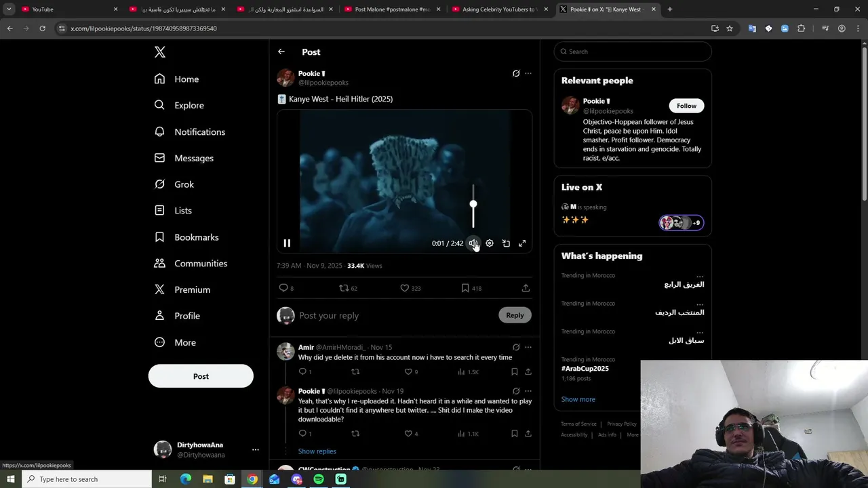Click the Search box
Image resolution: width=868 pixels, height=488 pixels.
click(x=633, y=52)
